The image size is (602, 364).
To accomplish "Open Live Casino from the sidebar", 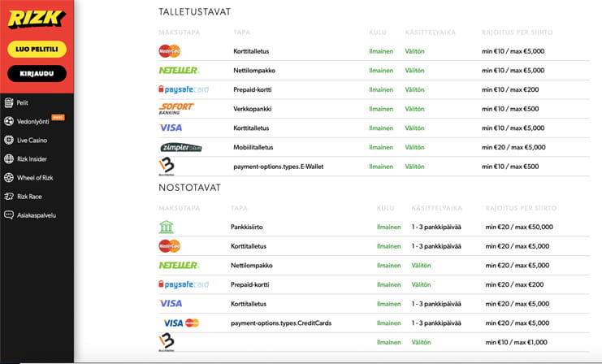I will click(x=32, y=140).
